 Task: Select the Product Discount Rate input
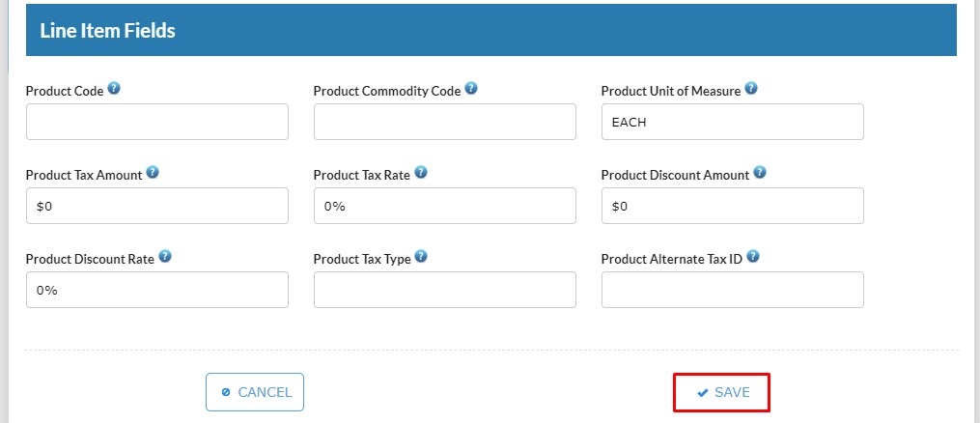[x=157, y=290]
